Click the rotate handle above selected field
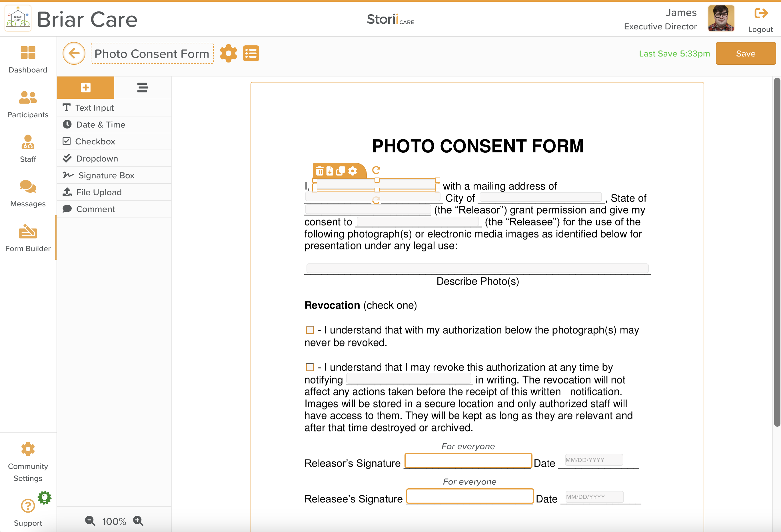781x532 pixels. [x=377, y=170]
